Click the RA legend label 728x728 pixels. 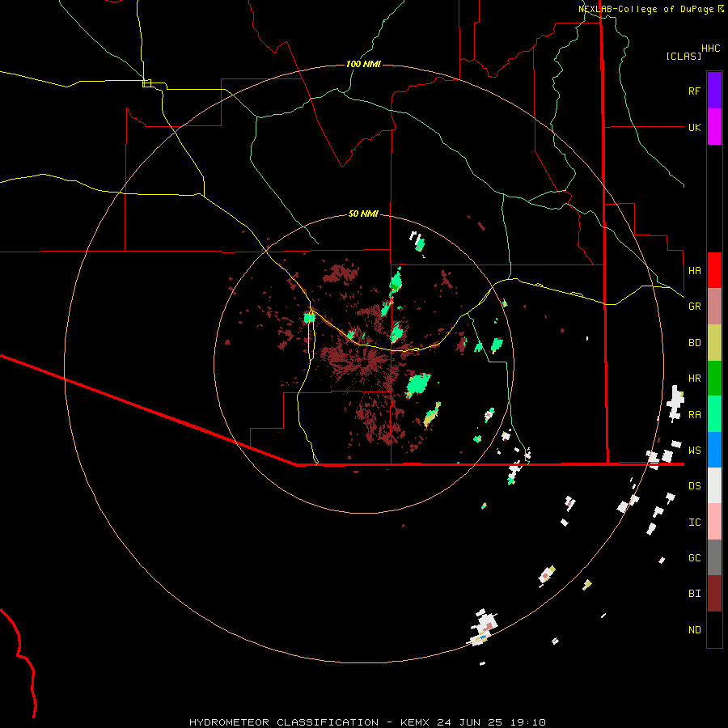tap(694, 415)
